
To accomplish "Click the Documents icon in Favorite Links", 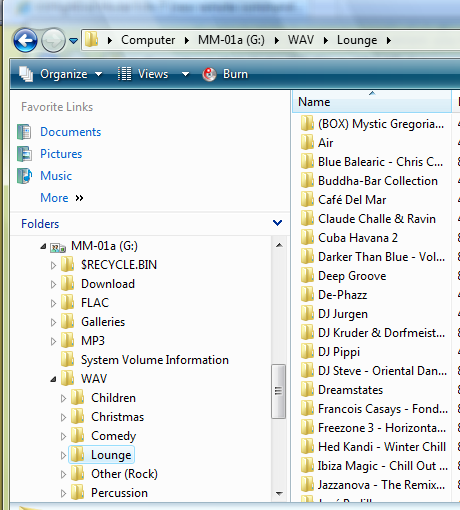I will click(x=24, y=132).
